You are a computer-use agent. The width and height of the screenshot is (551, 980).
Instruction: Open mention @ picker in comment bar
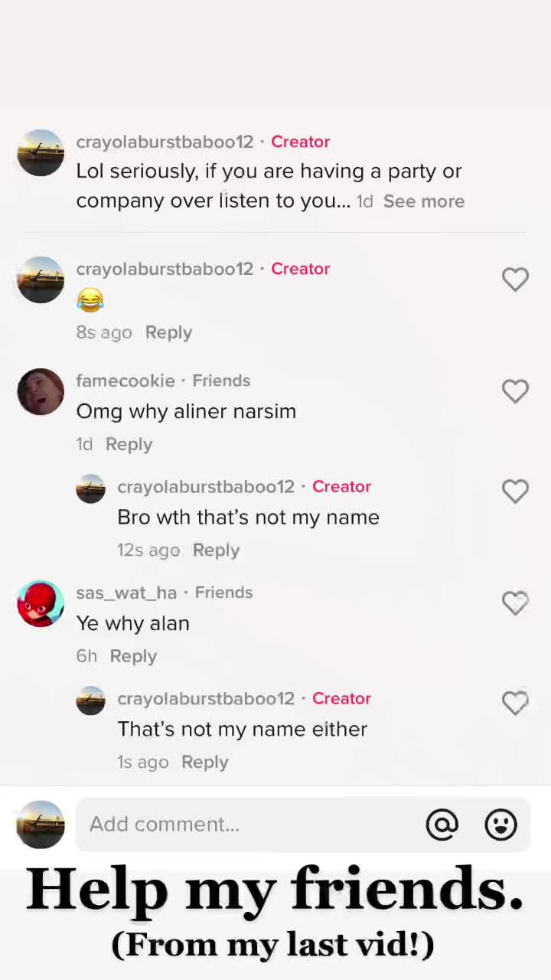[x=442, y=825]
